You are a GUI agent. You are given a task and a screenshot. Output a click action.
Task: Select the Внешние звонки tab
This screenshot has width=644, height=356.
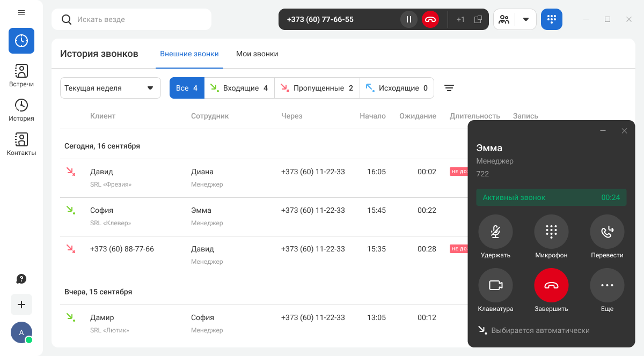(x=189, y=54)
